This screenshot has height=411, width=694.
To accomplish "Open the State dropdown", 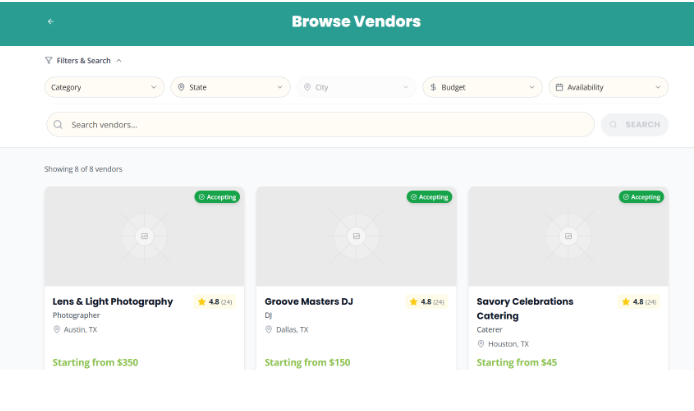I will (231, 87).
